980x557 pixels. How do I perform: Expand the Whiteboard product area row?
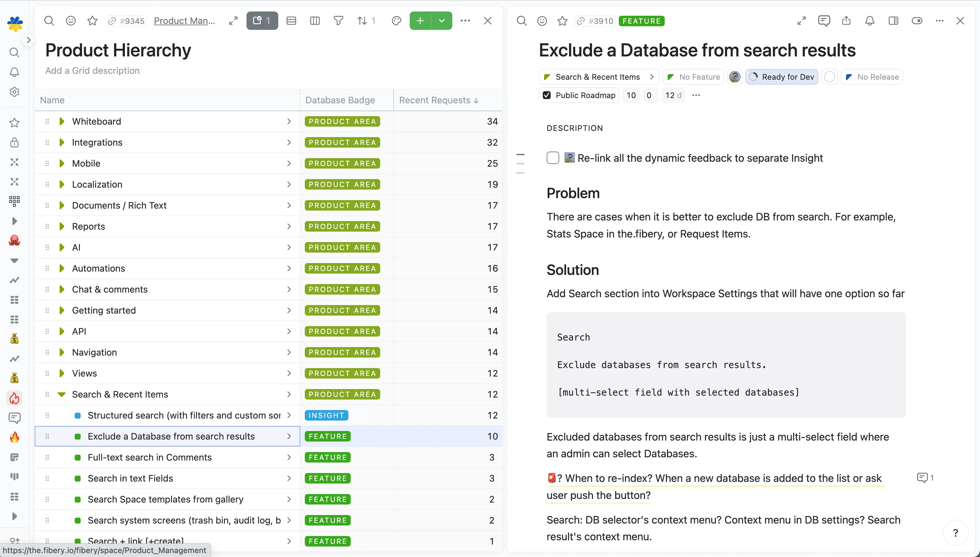tap(62, 121)
